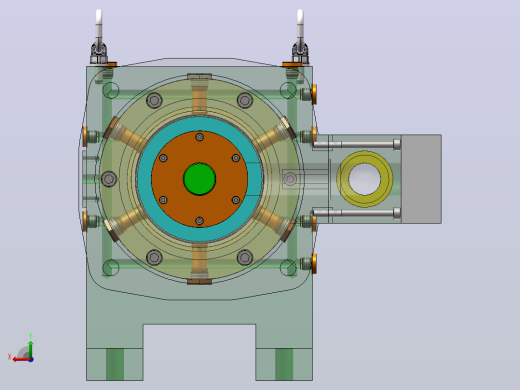This screenshot has width=520, height=390.
Task: Pick the upper-right small screw on brown flange
Action: click(x=236, y=158)
